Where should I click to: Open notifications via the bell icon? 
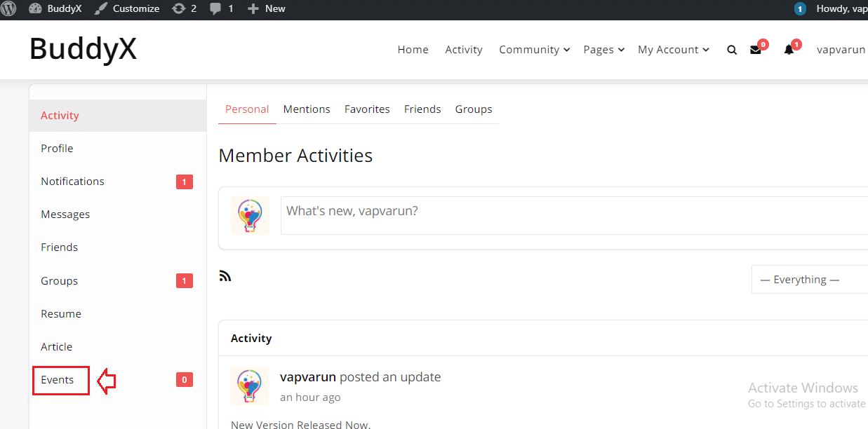click(x=788, y=49)
